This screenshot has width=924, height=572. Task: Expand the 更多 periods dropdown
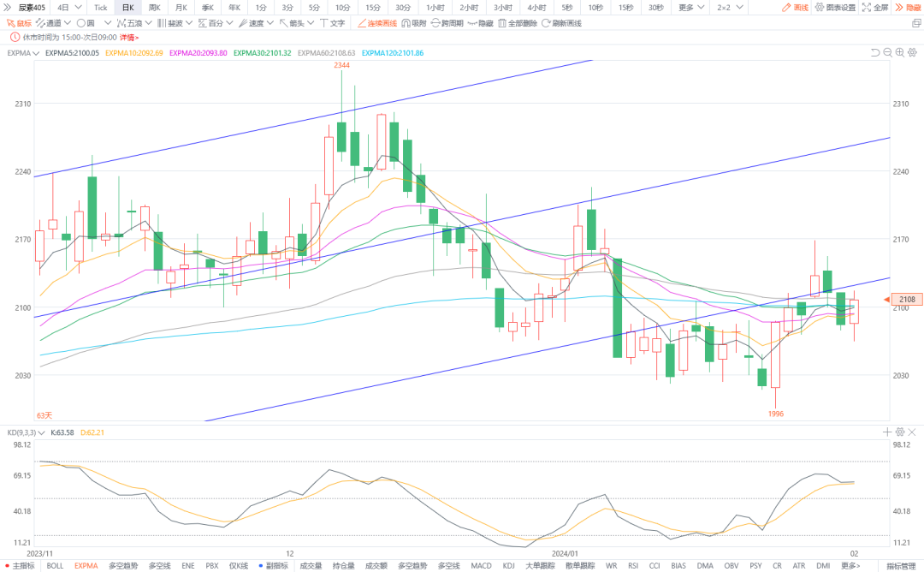click(x=691, y=8)
